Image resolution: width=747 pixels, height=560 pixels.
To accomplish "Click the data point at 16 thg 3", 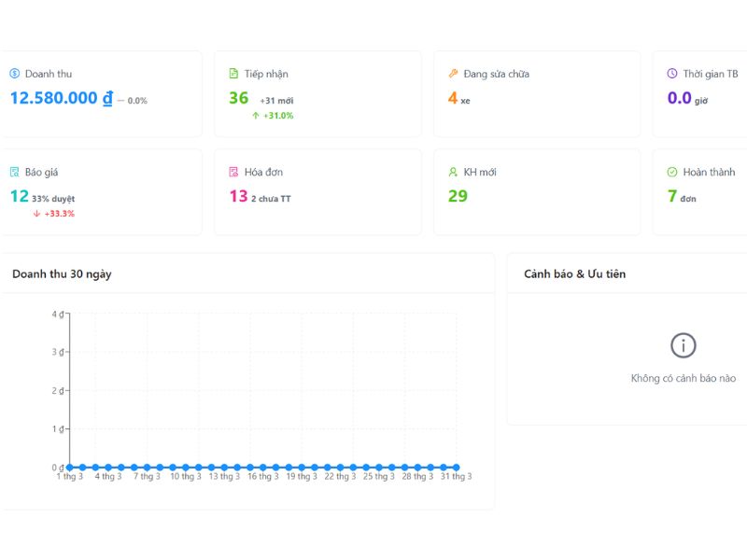I will click(263, 467).
